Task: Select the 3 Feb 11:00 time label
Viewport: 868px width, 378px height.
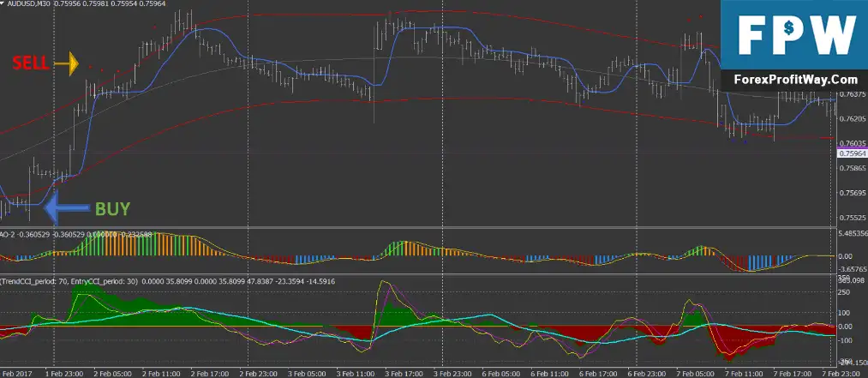Action: coord(356,374)
